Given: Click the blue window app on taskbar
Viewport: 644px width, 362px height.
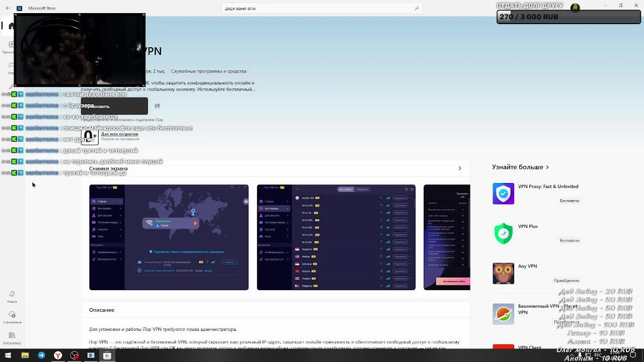Looking at the screenshot, I should [91, 355].
